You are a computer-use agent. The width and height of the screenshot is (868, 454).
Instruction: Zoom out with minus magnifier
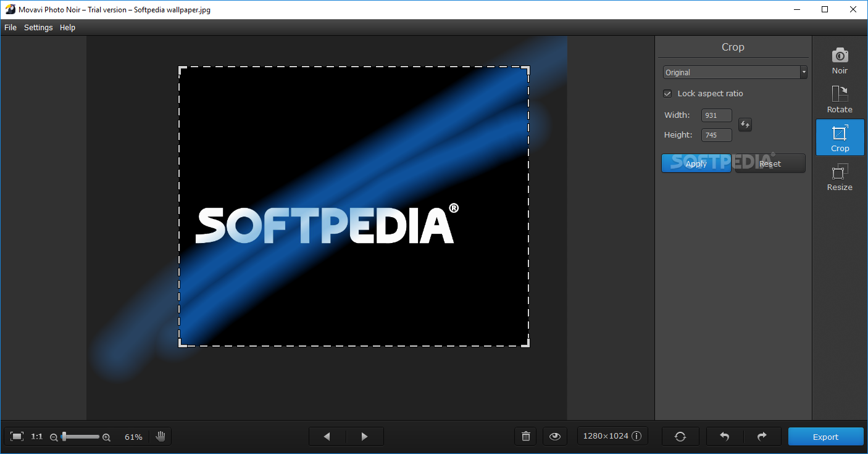coord(54,437)
